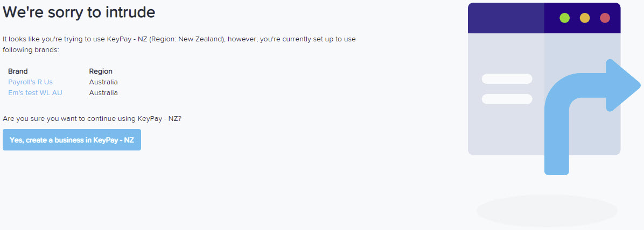644x230 pixels.
Task: Click the Region column header
Action: pos(101,71)
